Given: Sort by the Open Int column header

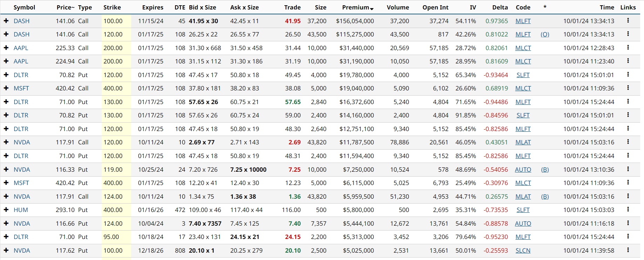Looking at the screenshot, I should pos(435,7).
